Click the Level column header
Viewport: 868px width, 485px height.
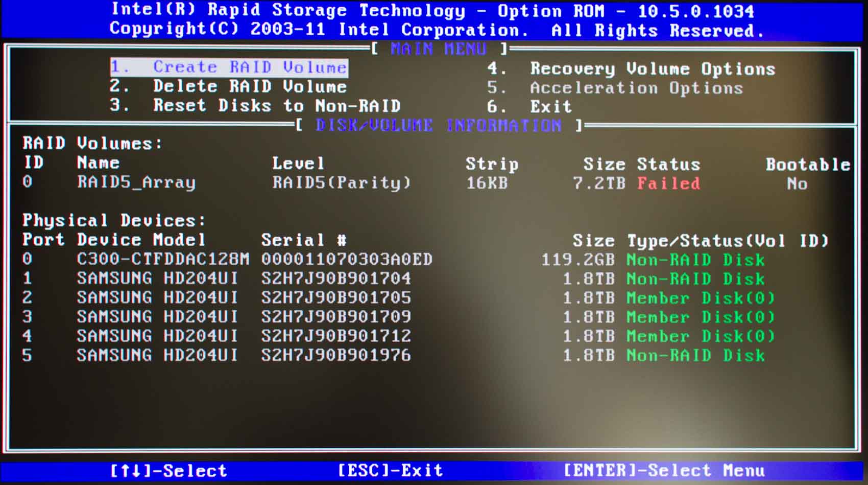[298, 164]
